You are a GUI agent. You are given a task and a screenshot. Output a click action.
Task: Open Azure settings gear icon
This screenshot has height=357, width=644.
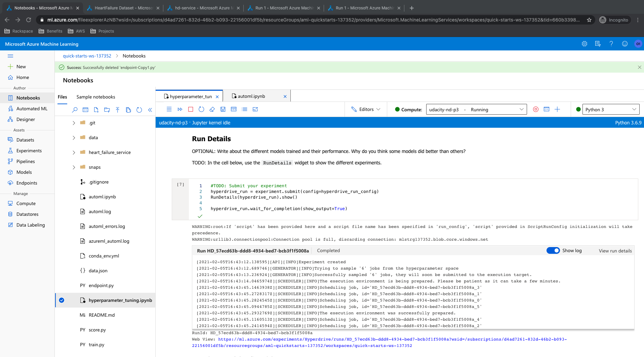[x=585, y=44]
